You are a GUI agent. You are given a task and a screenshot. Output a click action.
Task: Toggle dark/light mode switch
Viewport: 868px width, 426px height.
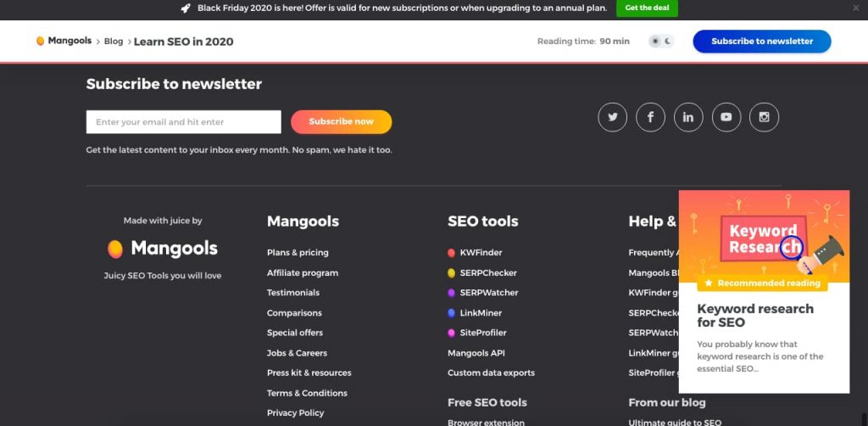click(661, 41)
